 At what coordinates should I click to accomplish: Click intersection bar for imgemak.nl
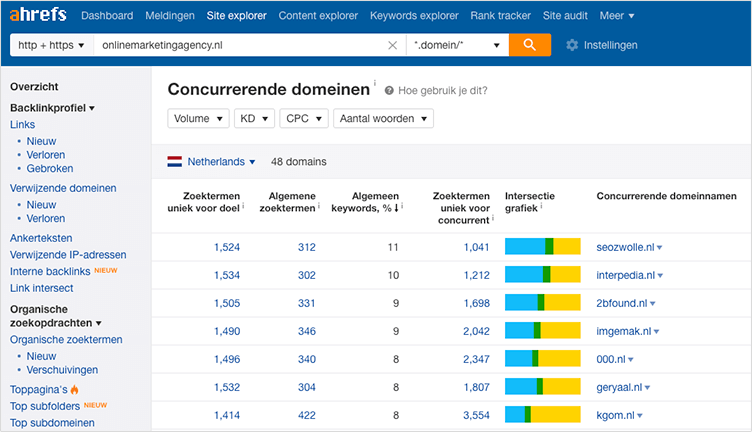point(542,330)
